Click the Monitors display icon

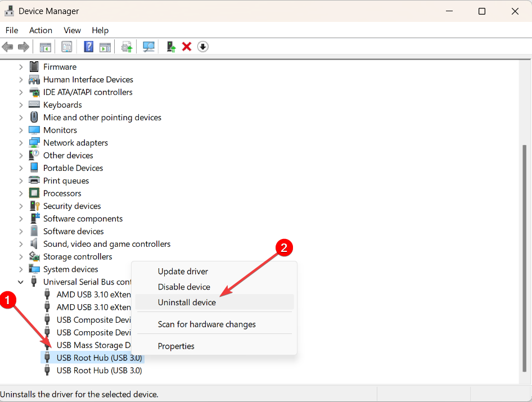click(x=34, y=130)
